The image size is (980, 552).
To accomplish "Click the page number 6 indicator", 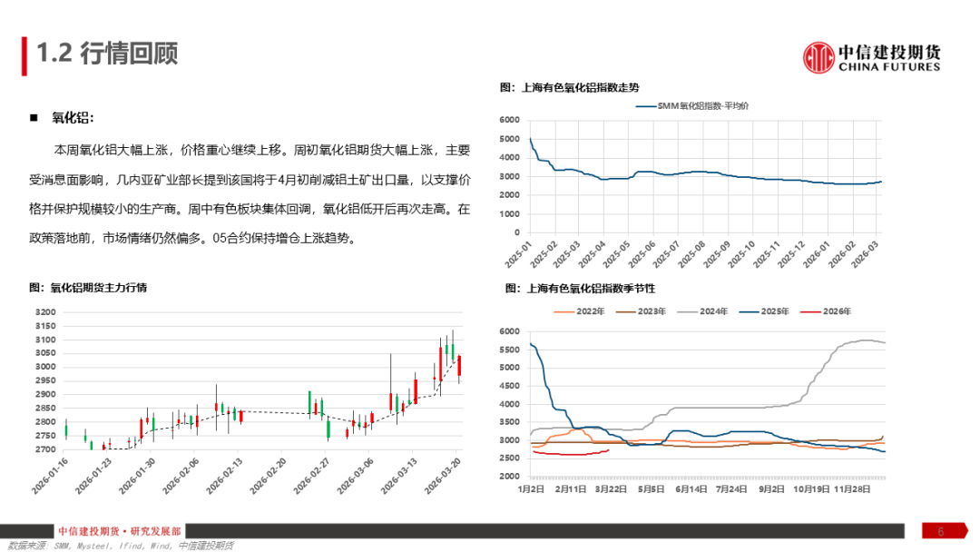I will point(940,529).
